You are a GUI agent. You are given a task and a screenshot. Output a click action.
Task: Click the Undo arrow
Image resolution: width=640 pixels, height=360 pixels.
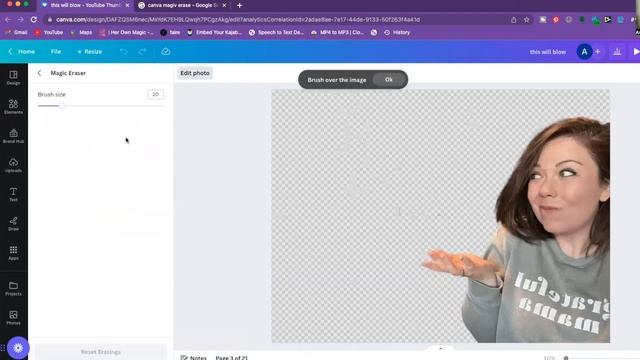(124, 52)
